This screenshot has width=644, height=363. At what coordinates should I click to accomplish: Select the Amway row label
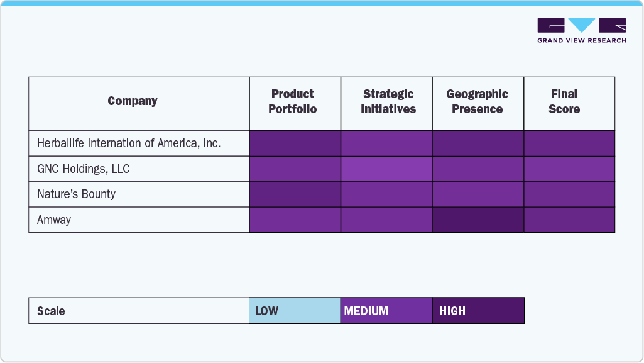(54, 220)
